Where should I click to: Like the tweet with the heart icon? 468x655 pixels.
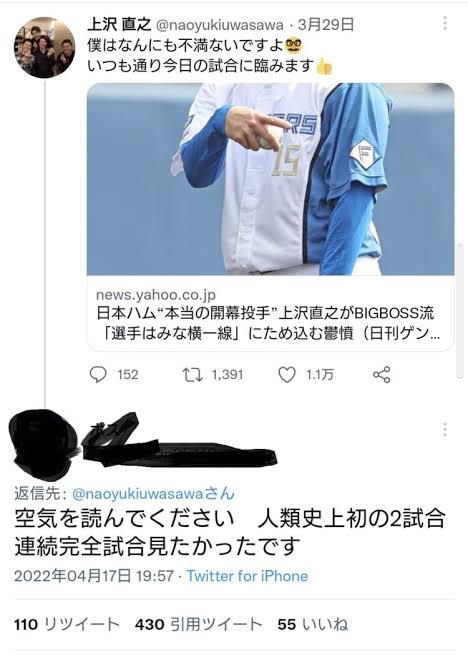tap(287, 375)
